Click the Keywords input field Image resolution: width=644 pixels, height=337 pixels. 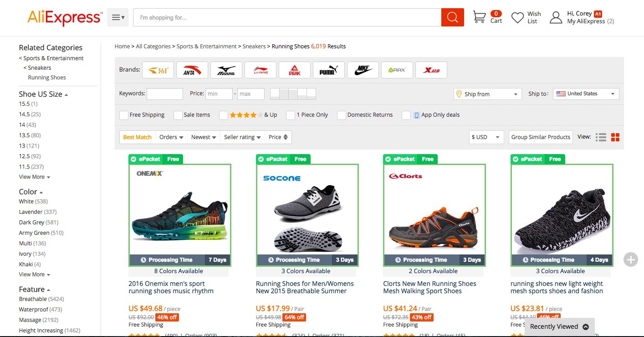pyautogui.click(x=164, y=94)
